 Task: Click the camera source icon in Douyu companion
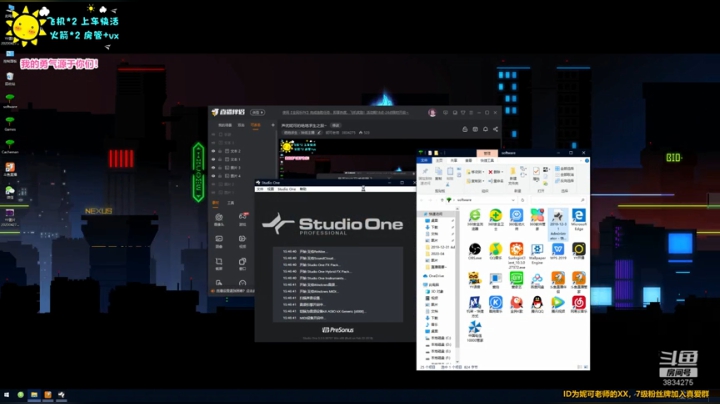219,217
